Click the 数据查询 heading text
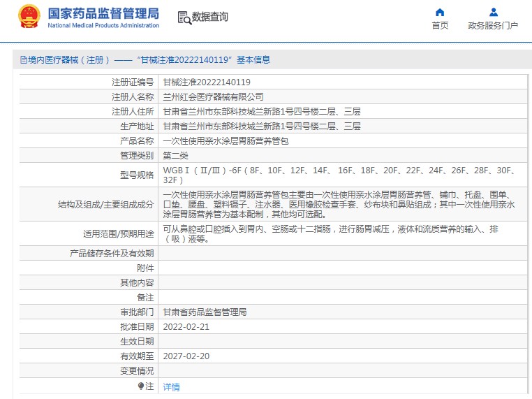Viewport: 532px width, 399px height. [x=209, y=17]
